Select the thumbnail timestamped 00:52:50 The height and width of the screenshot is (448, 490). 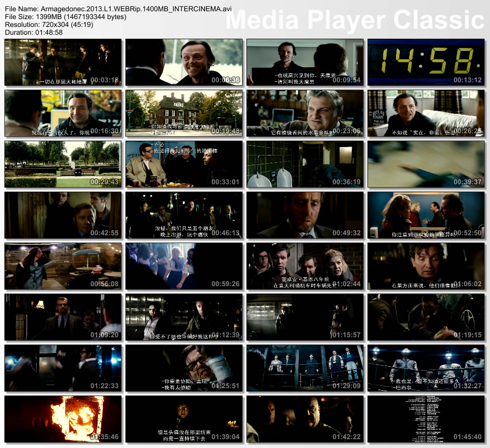pyautogui.click(x=426, y=215)
